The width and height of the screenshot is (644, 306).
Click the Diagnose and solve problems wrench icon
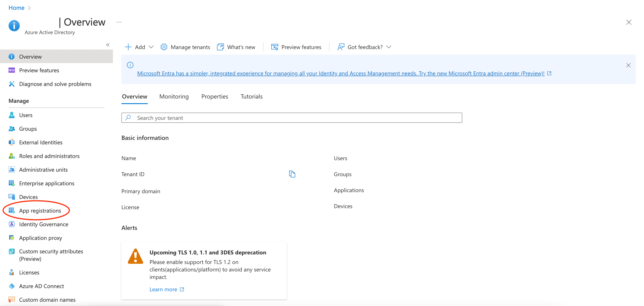(x=12, y=84)
